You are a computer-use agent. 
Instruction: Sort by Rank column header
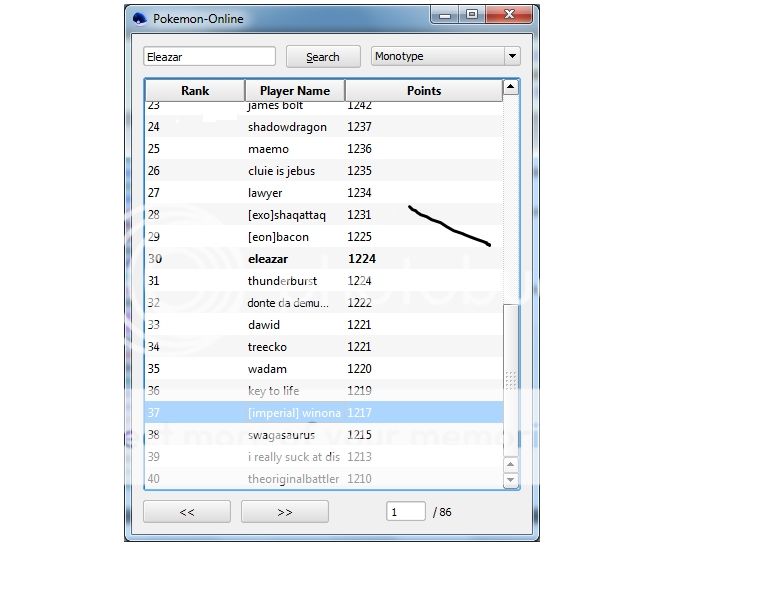tap(195, 91)
